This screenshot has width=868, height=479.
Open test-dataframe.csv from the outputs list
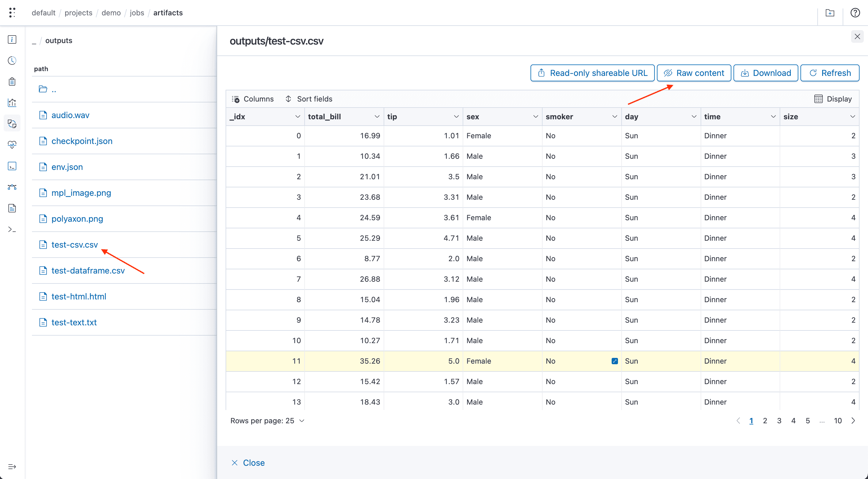coord(88,270)
